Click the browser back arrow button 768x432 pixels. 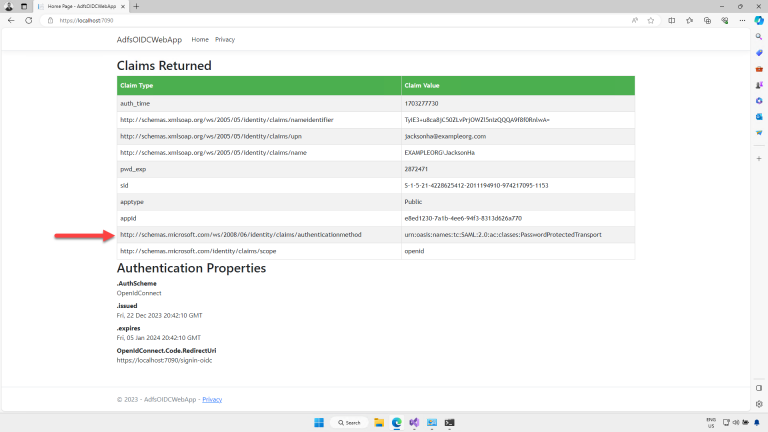click(10, 20)
